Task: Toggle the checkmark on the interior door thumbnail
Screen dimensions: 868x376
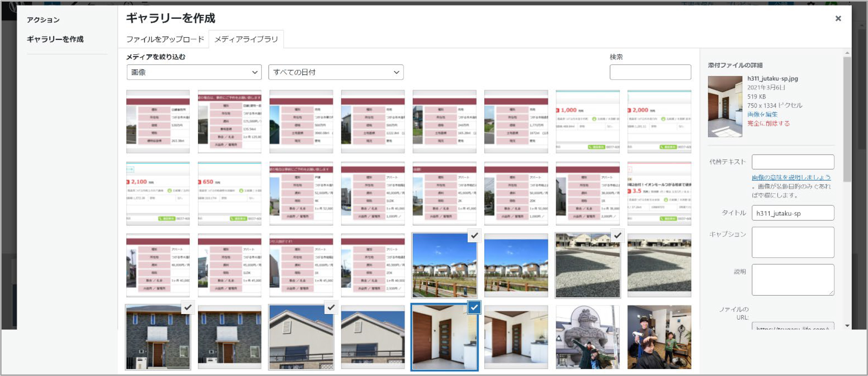Action: [x=474, y=307]
